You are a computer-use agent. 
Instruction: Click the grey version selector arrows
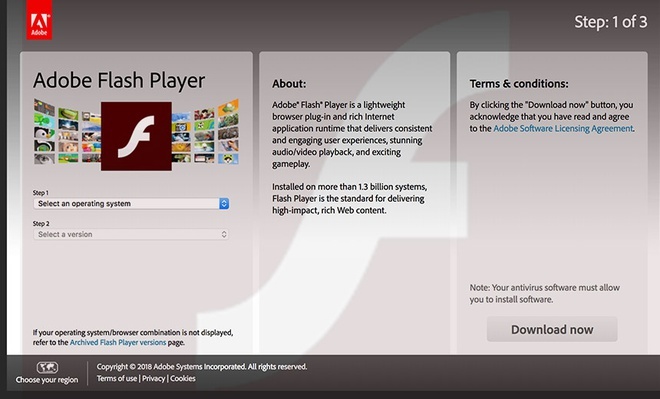pos(224,234)
